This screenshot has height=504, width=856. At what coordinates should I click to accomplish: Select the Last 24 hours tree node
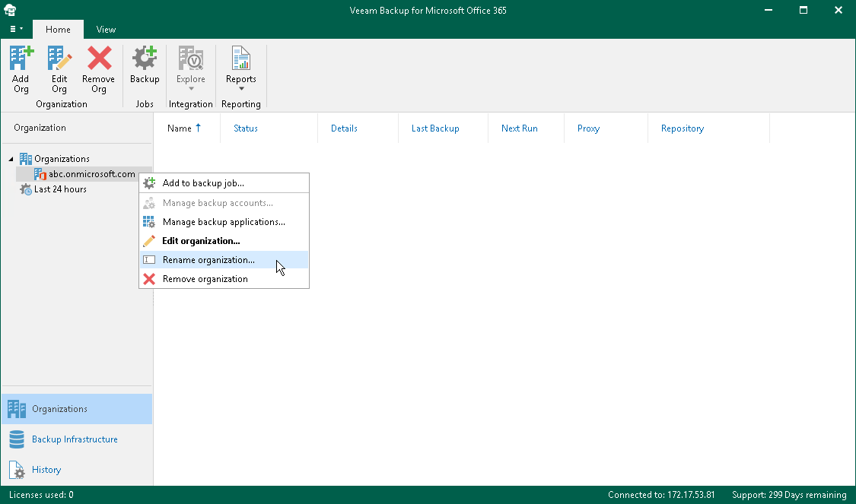click(x=60, y=189)
